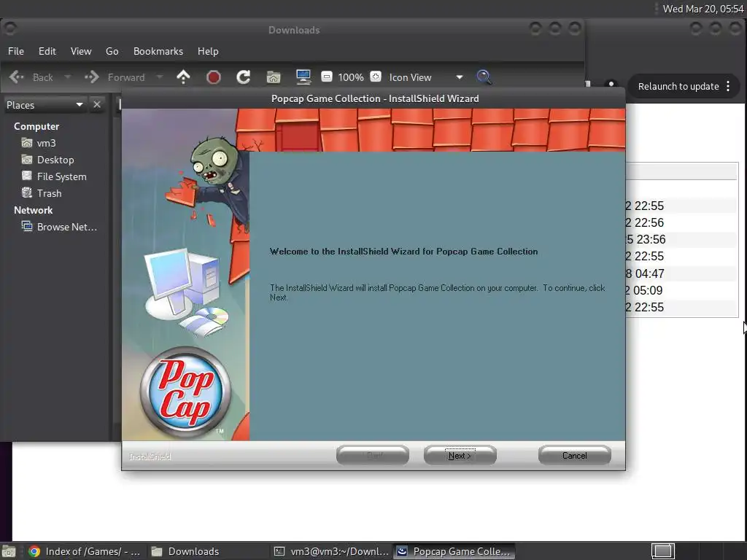This screenshot has width=747, height=560.
Task: Close the Places side pane
Action: click(97, 104)
